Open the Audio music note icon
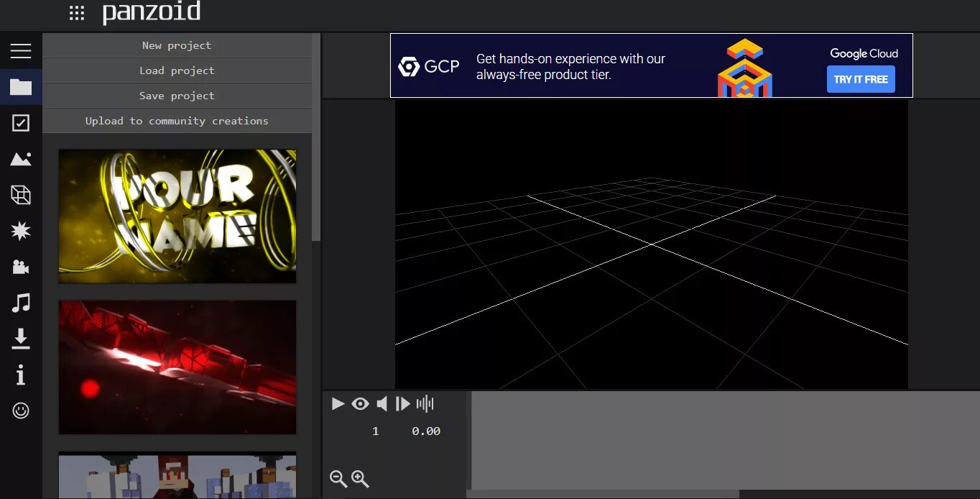The image size is (980, 499). (x=21, y=303)
